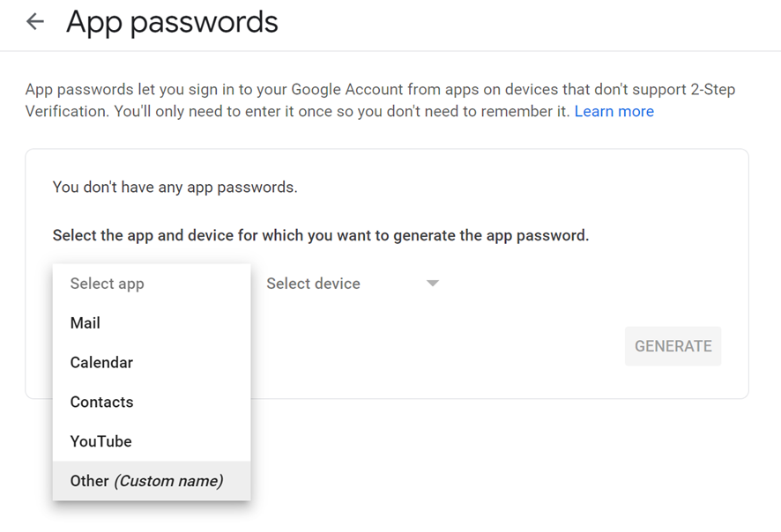
Task: Pick Contacts from the app options
Action: [x=101, y=403]
